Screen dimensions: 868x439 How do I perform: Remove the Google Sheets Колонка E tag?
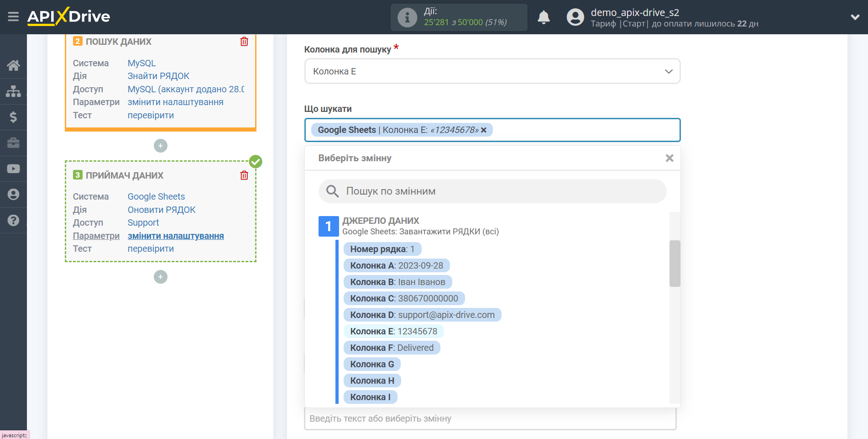(x=484, y=130)
